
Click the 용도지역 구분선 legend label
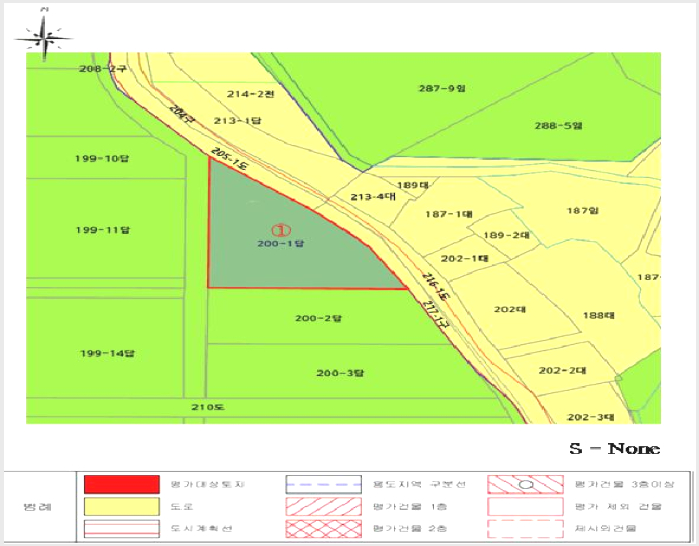click(419, 484)
